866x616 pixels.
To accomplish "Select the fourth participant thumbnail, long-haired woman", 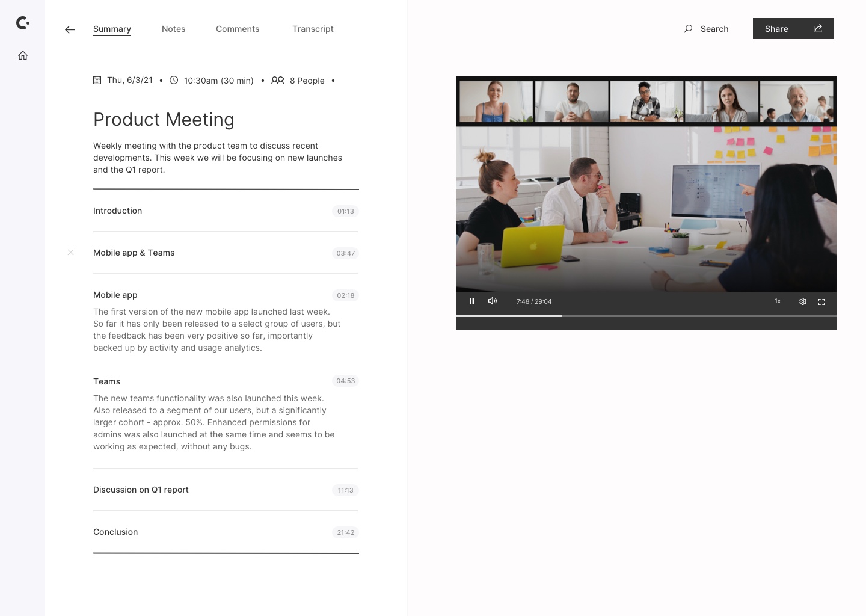I will pos(722,102).
